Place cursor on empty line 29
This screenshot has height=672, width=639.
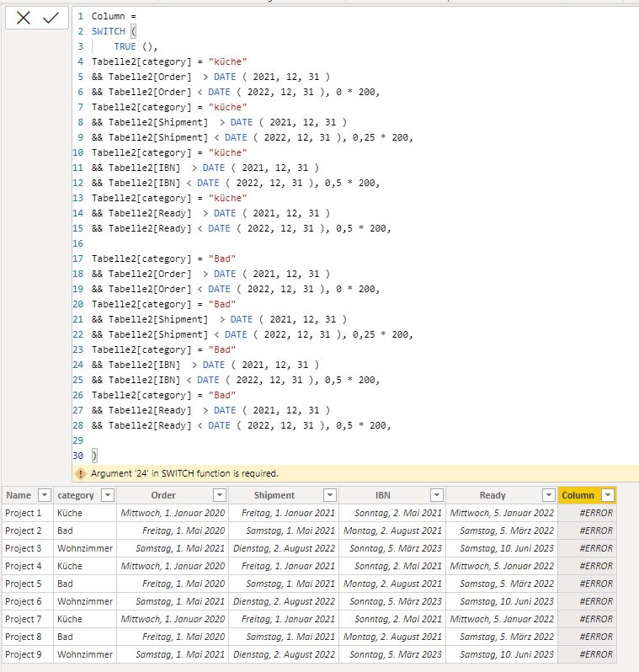pyautogui.click(x=356, y=440)
